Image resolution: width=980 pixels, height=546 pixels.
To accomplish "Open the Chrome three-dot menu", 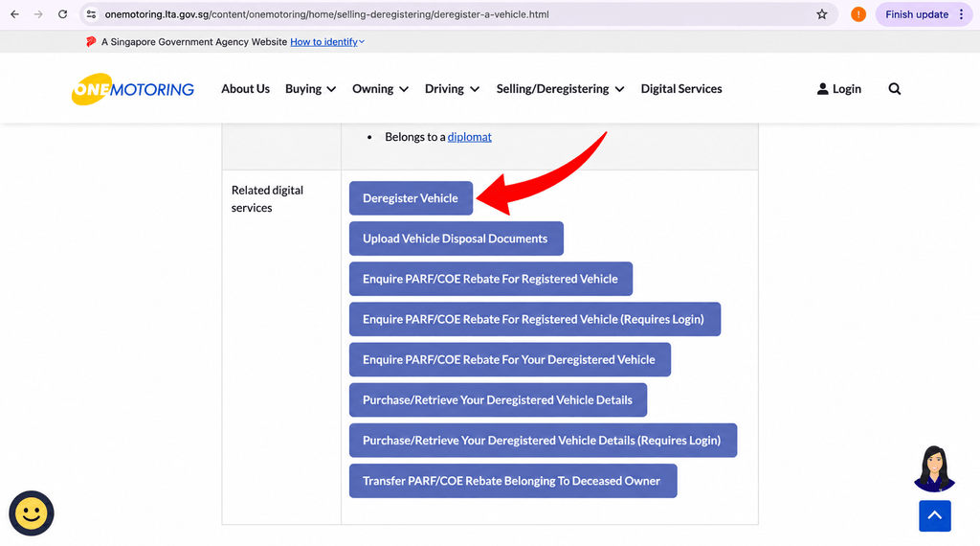I will click(961, 14).
